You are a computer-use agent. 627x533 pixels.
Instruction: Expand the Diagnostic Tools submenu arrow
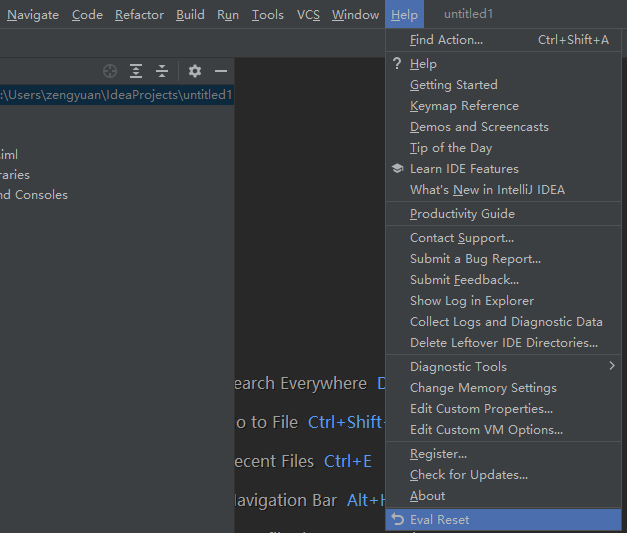[611, 367]
